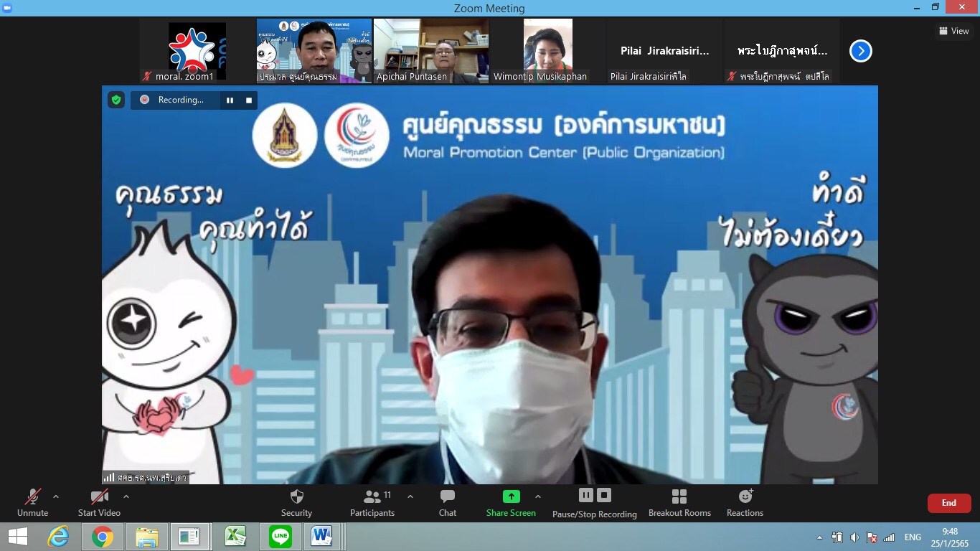Click the network signal tray icon

point(889,537)
